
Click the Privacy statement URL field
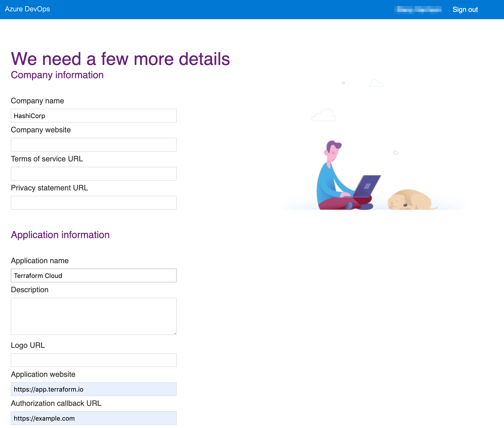(x=94, y=202)
